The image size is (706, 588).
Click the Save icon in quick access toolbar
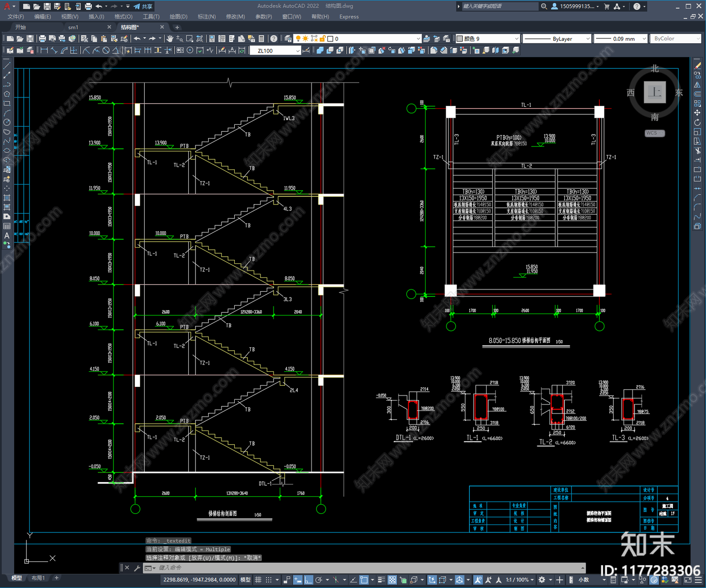[x=47, y=6]
